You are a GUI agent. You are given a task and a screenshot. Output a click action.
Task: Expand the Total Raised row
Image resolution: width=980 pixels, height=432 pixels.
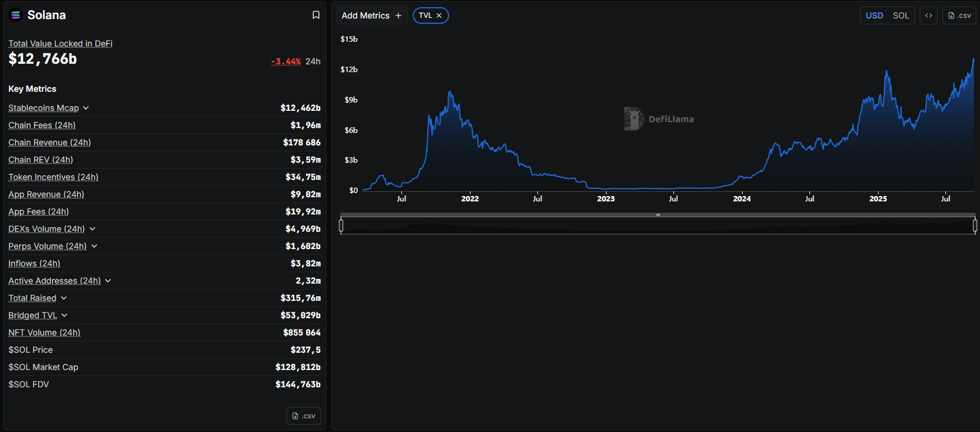(x=64, y=298)
